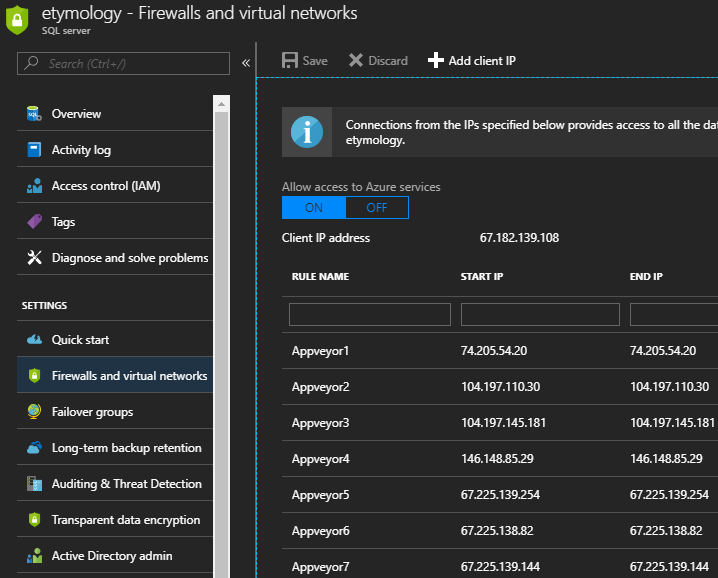The height and width of the screenshot is (578, 718).
Task: Click Appveyor1 start IP 74.205.54.20
Action: click(494, 351)
